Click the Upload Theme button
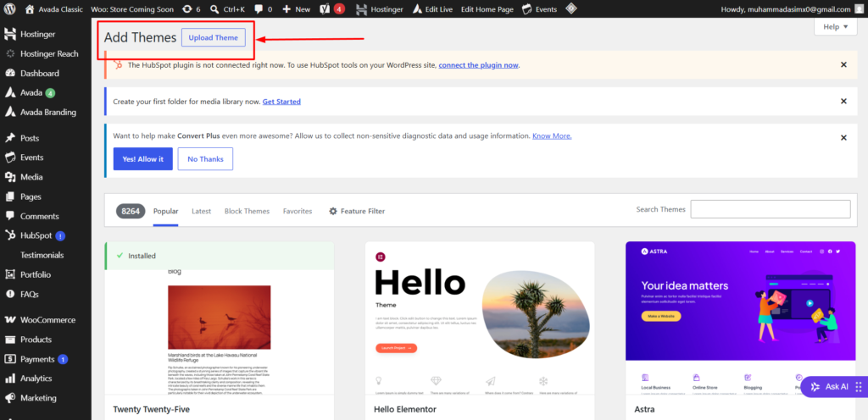868x420 pixels. pos(213,37)
